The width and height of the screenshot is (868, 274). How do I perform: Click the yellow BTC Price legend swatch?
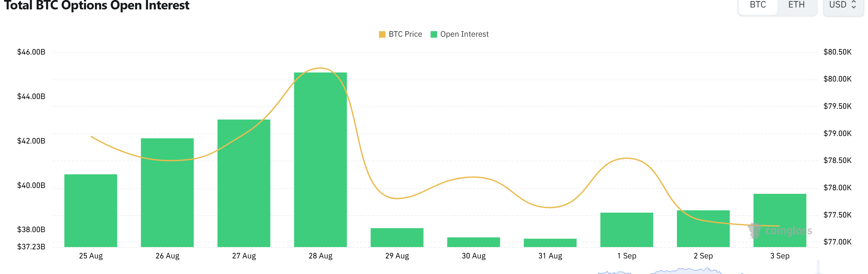[x=382, y=34]
